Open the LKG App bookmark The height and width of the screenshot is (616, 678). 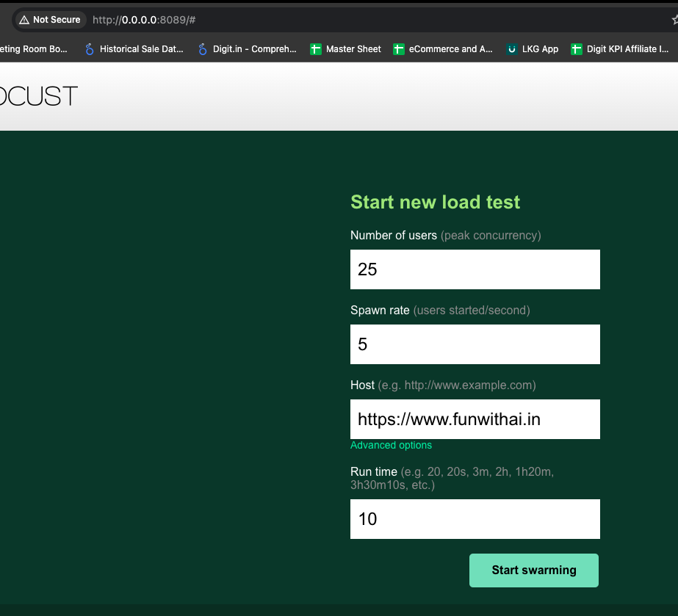coord(532,49)
